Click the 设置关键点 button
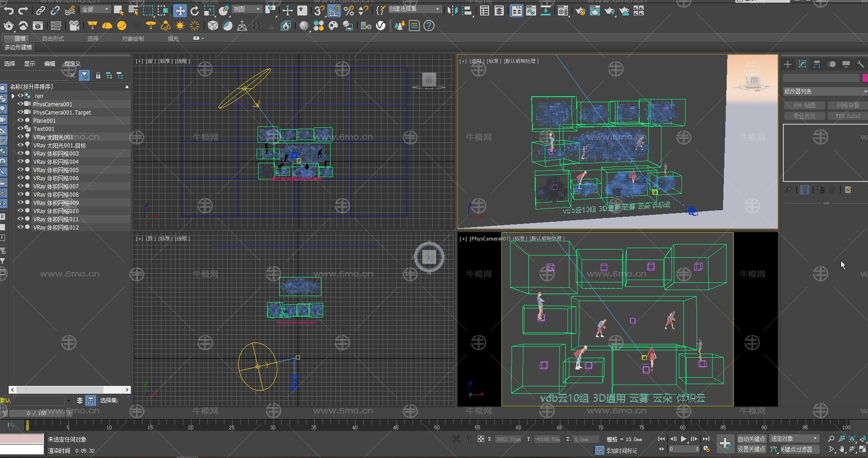Image resolution: width=868 pixels, height=458 pixels. [751, 449]
